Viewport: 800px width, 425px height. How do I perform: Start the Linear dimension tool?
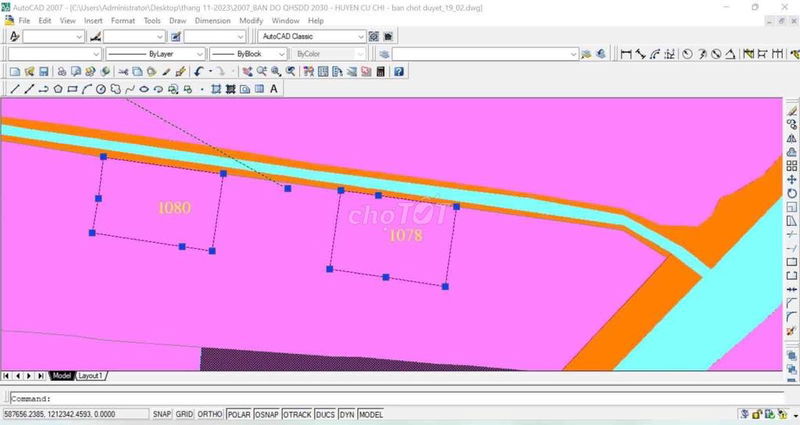coord(626,53)
